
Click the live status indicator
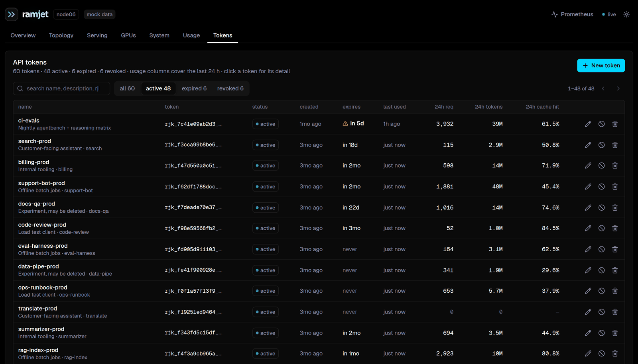coord(609,14)
